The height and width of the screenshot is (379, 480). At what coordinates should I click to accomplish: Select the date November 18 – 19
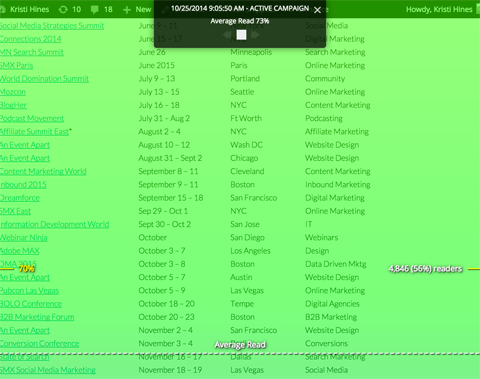pyautogui.click(x=170, y=370)
